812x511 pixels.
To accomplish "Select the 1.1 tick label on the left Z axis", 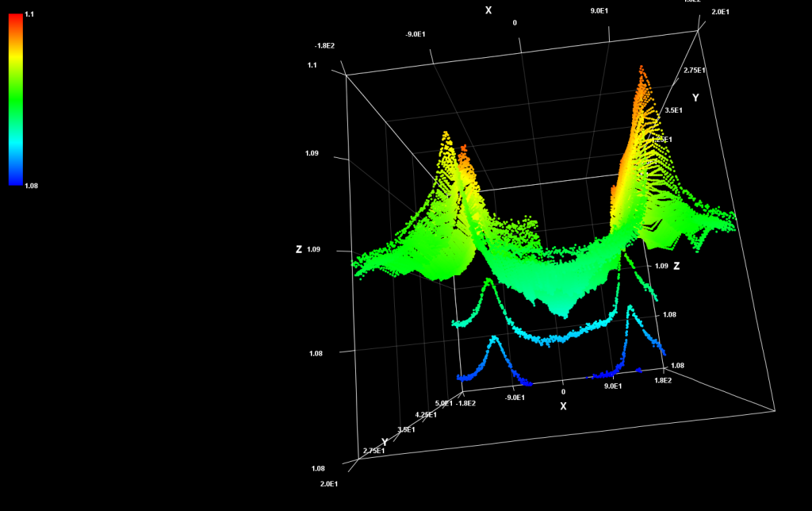I will click(x=312, y=65).
